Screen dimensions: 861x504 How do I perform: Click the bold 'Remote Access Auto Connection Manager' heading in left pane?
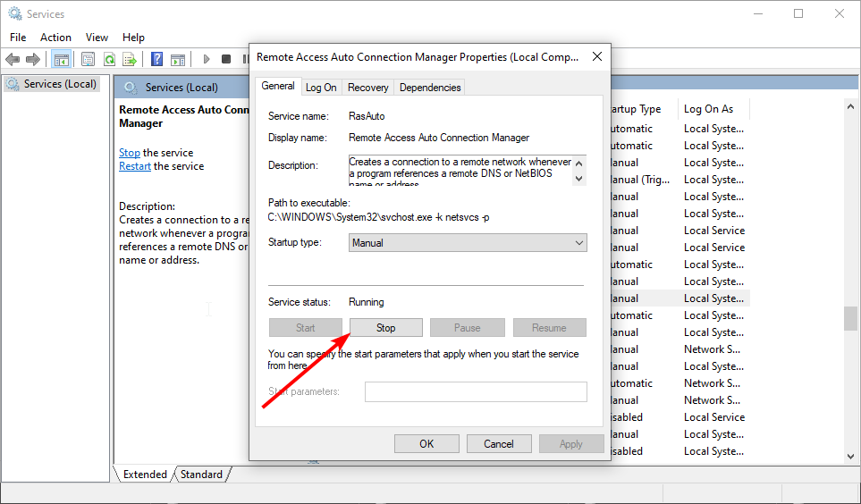click(x=184, y=116)
